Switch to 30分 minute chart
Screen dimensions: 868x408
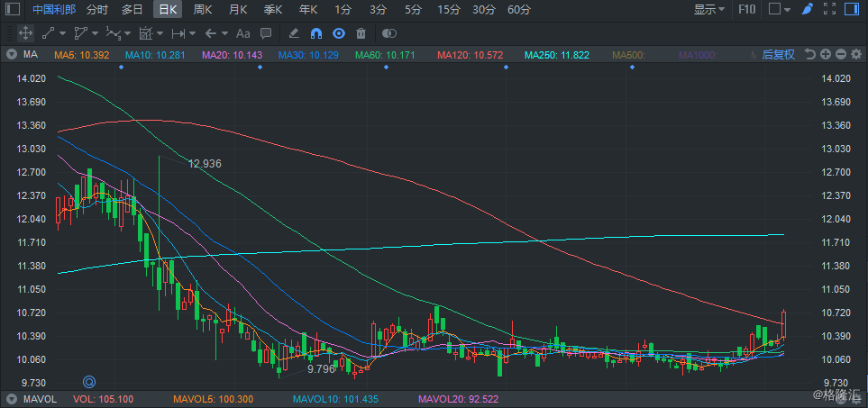(484, 9)
